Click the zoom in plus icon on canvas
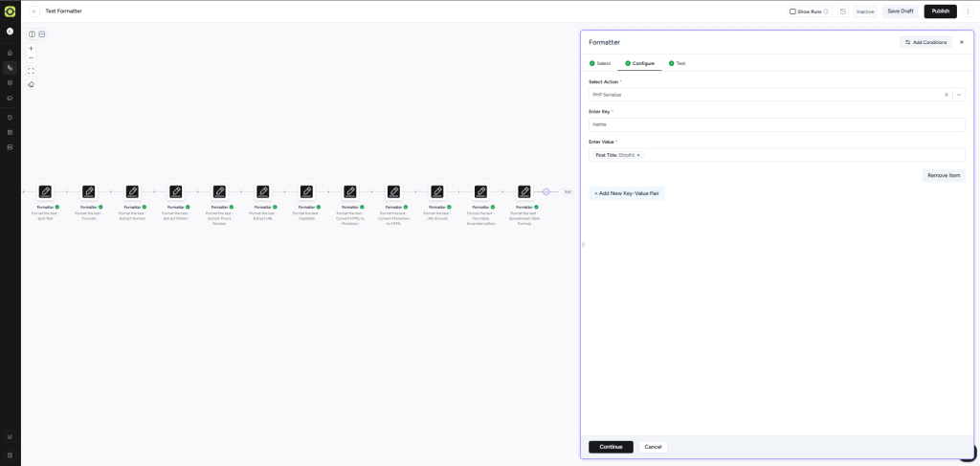The width and height of the screenshot is (980, 466). click(31, 48)
